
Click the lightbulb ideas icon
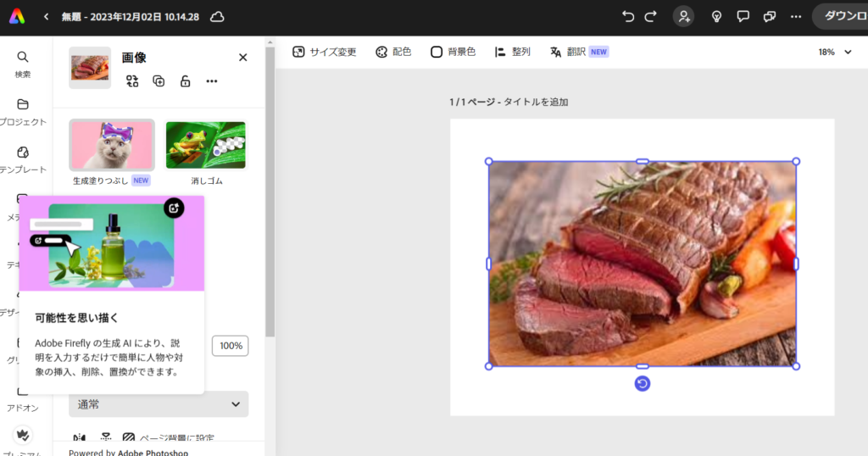click(x=716, y=16)
